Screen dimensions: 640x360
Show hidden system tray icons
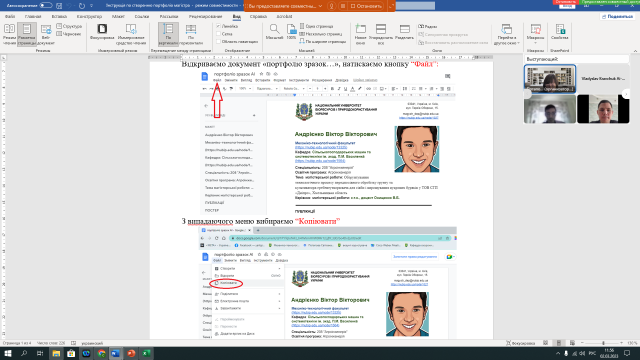(x=558, y=353)
